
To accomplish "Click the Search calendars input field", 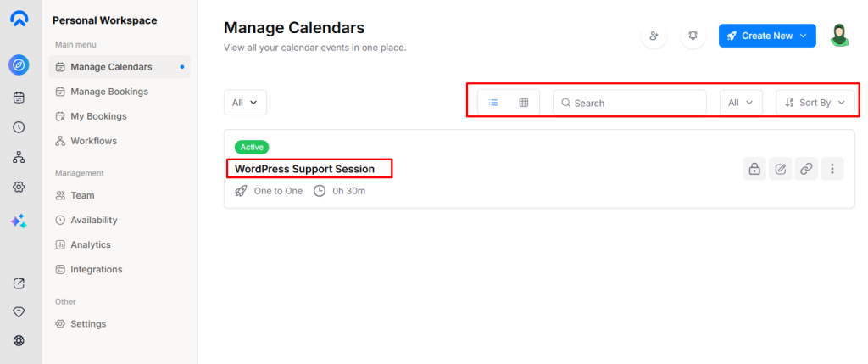I will (636, 103).
